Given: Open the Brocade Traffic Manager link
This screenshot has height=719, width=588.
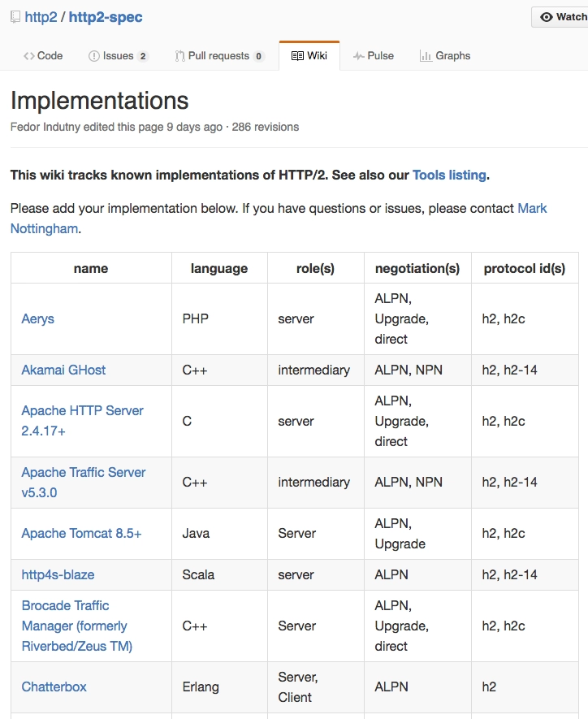Looking at the screenshot, I should pos(77,626).
